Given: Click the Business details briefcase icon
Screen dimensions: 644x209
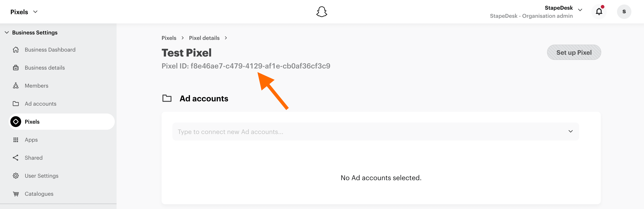Looking at the screenshot, I should point(16,68).
